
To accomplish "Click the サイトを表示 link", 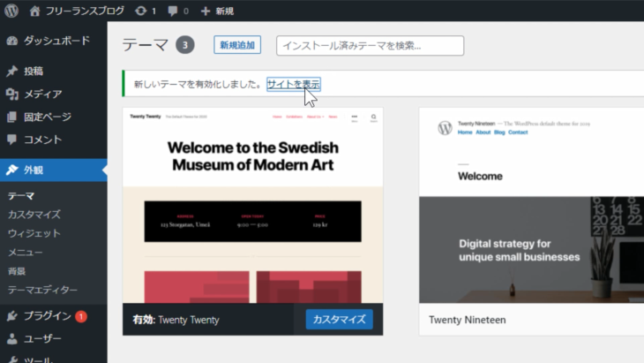I will pyautogui.click(x=293, y=84).
